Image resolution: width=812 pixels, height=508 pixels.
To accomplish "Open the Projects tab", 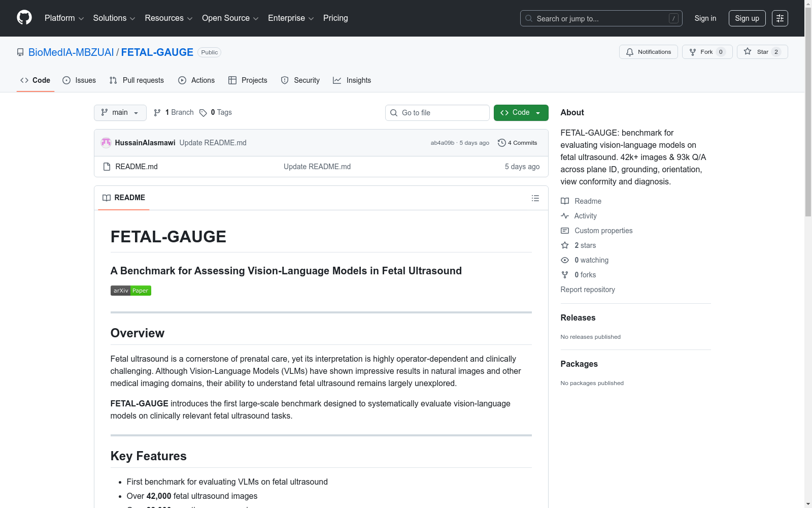I will pos(248,80).
